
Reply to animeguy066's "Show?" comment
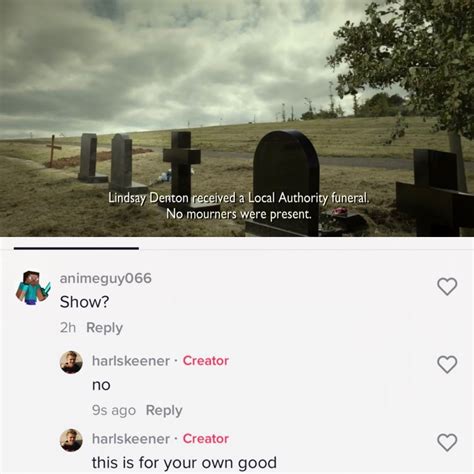point(104,328)
